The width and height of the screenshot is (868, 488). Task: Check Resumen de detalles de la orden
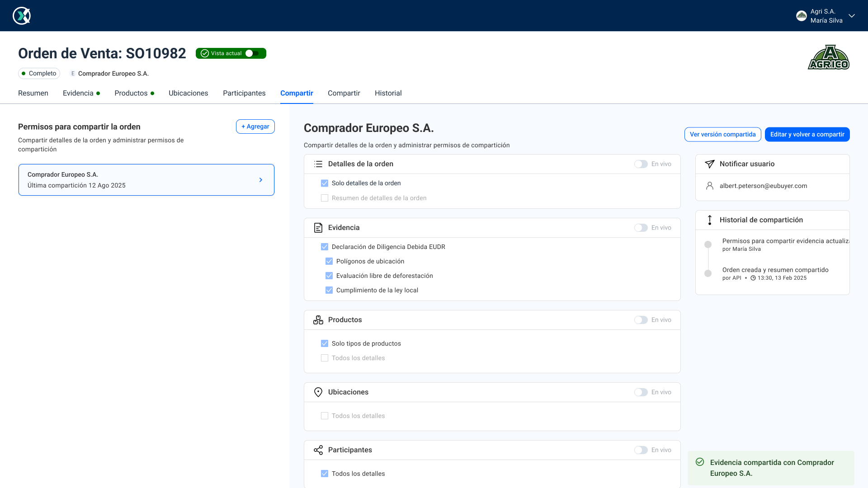click(x=325, y=198)
